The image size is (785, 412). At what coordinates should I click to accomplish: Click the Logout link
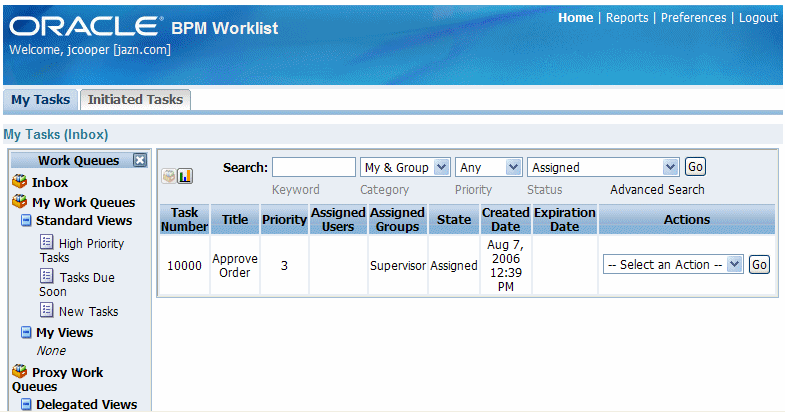coord(758,18)
